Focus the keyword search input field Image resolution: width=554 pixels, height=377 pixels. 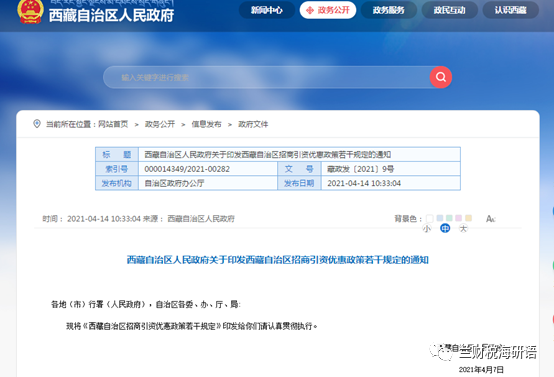tap(267, 77)
